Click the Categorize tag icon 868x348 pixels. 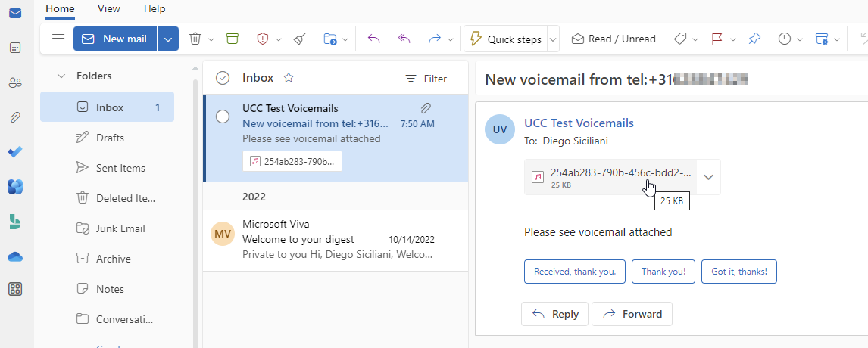(680, 39)
